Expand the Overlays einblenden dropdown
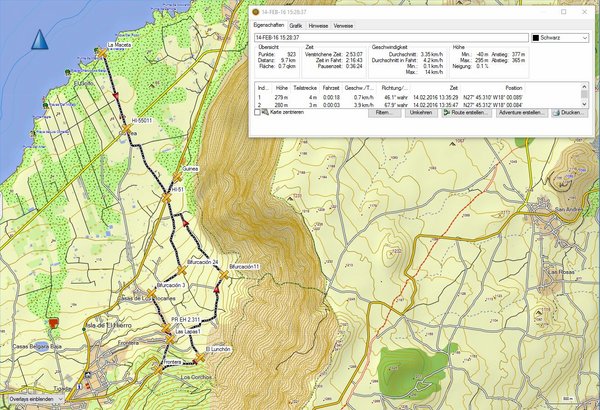Image resolution: width=600 pixels, height=410 pixels. [x=59, y=399]
